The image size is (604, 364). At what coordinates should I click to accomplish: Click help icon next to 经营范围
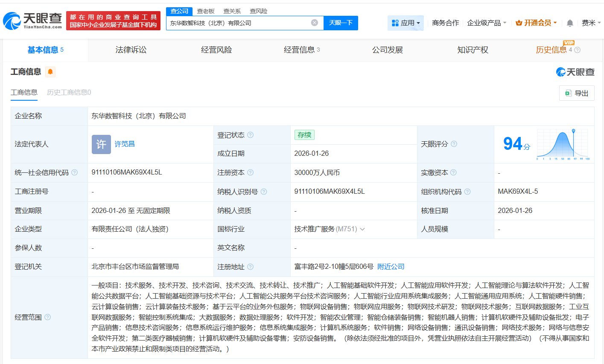[x=48, y=317]
